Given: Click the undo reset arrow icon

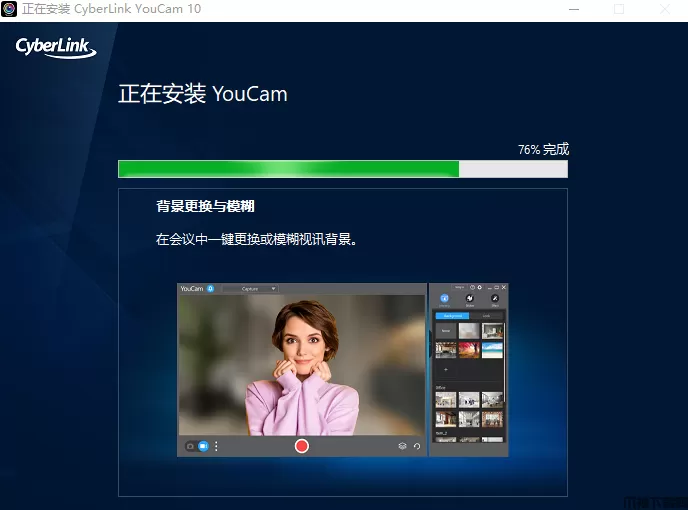Looking at the screenshot, I should click(x=417, y=446).
